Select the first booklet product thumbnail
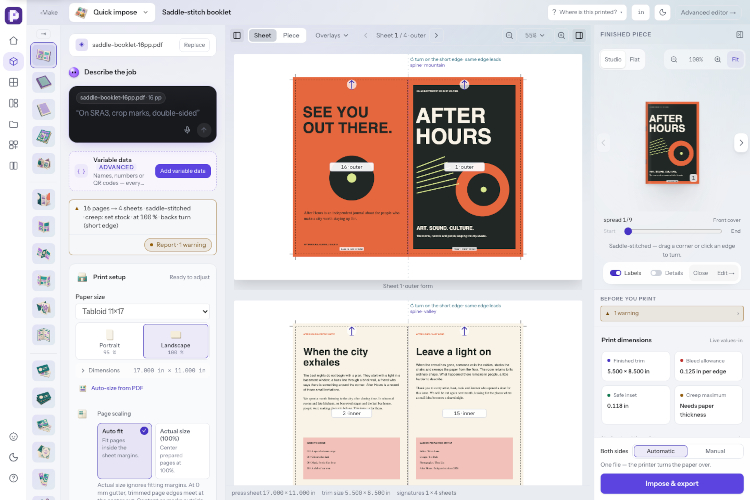Screen dimensions: 750x500 (x=44, y=55)
